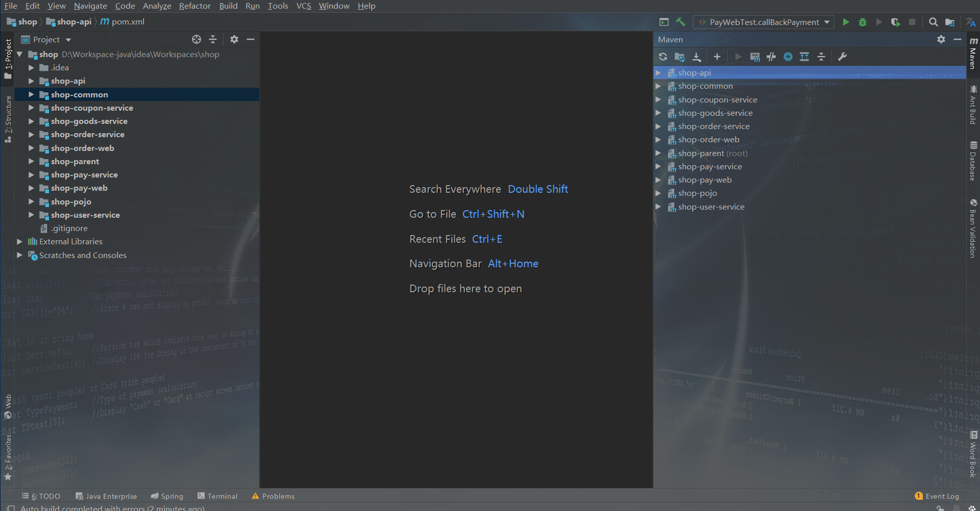Viewport: 980px width, 511px height.
Task: Download sources and documentation icon in Maven
Action: click(697, 57)
